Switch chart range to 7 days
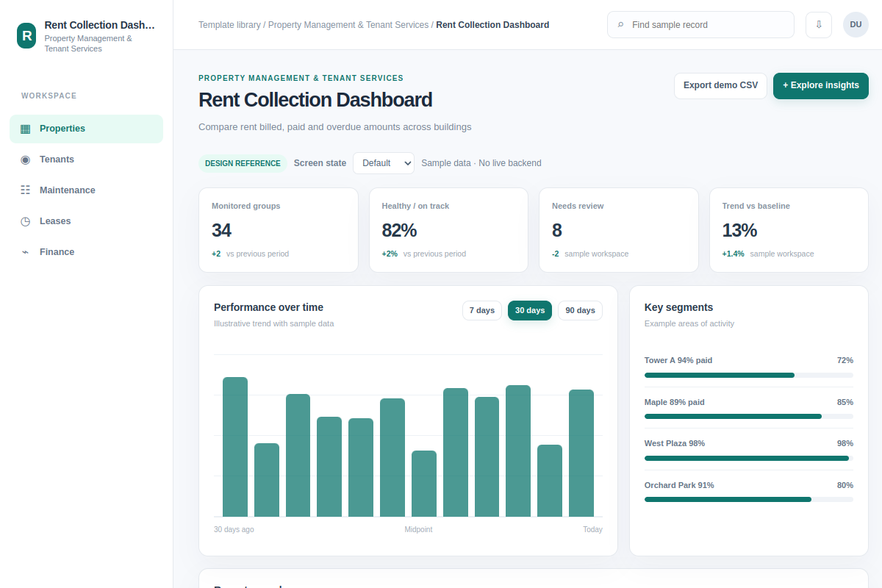882x588 pixels. point(482,310)
